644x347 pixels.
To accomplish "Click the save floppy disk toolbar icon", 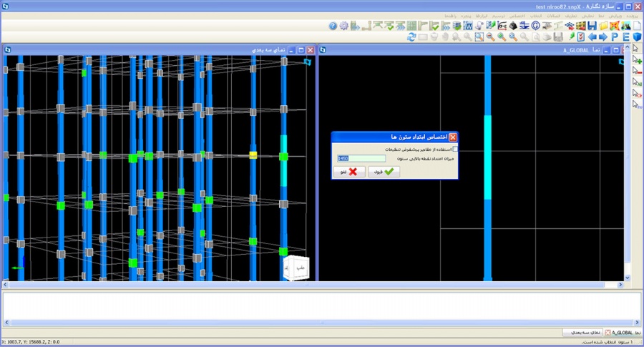I will [x=592, y=26].
